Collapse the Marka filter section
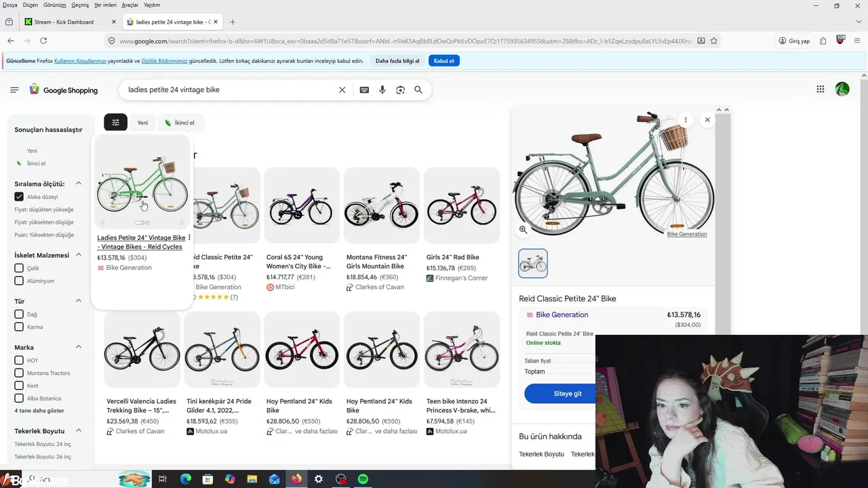The height and width of the screenshot is (488, 868). point(79,347)
